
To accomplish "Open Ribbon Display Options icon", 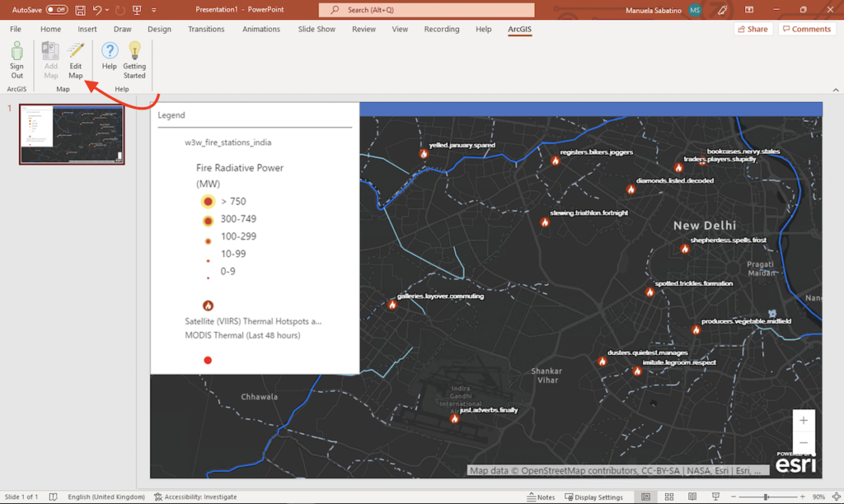I will 749,10.
